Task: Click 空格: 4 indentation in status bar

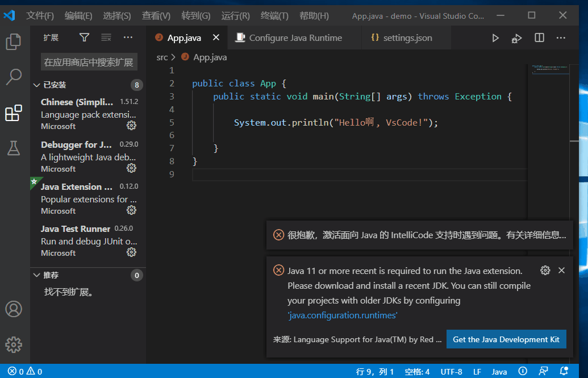Action: pos(417,372)
